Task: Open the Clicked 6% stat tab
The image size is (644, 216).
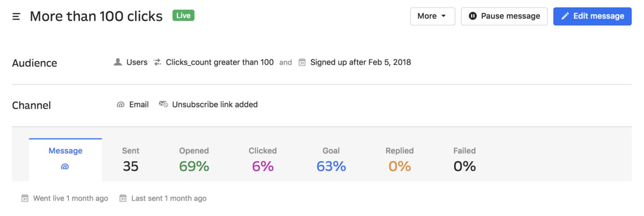Action: (263, 159)
